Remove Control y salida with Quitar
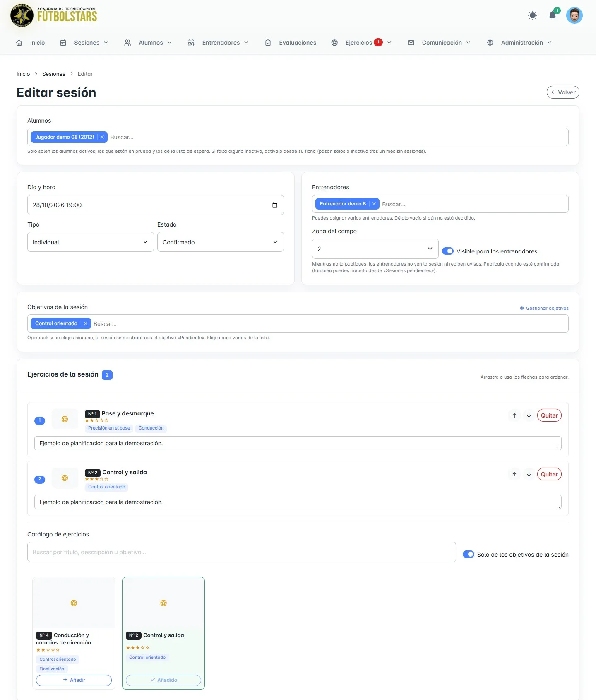The width and height of the screenshot is (596, 700). point(549,474)
